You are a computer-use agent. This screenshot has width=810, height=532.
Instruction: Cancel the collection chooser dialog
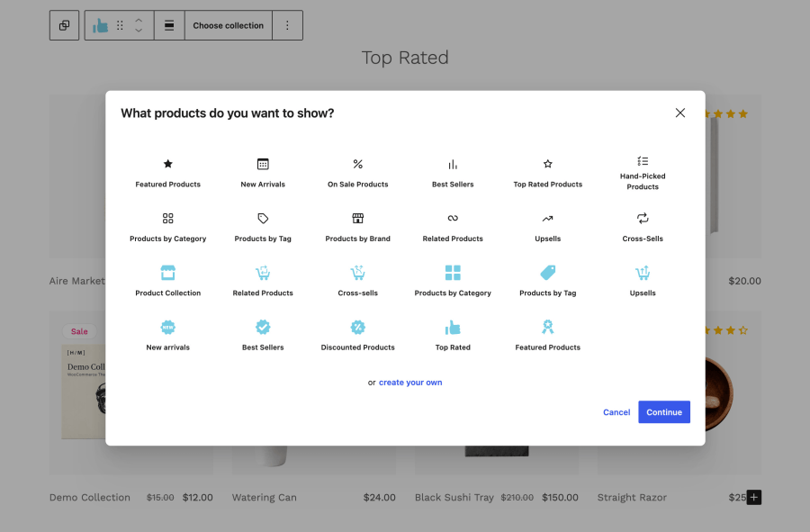[616, 412]
